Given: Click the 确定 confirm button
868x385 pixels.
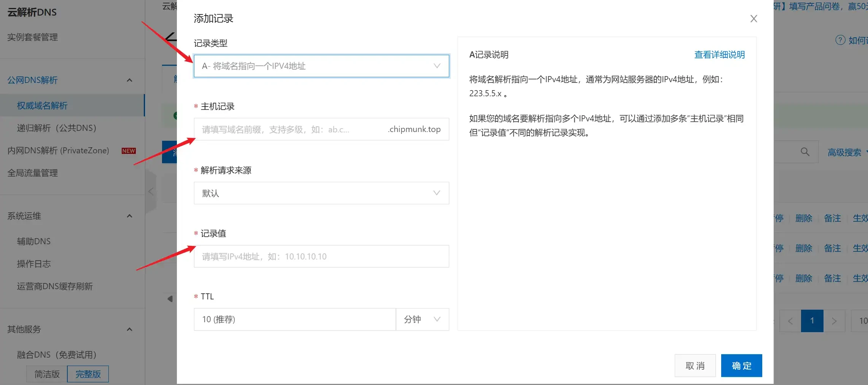Looking at the screenshot, I should point(741,366).
